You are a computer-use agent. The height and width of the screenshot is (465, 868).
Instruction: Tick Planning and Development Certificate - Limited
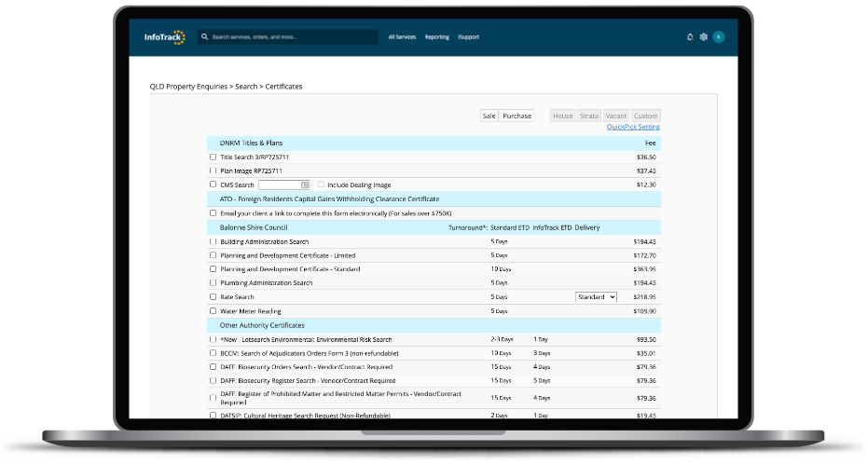214,255
